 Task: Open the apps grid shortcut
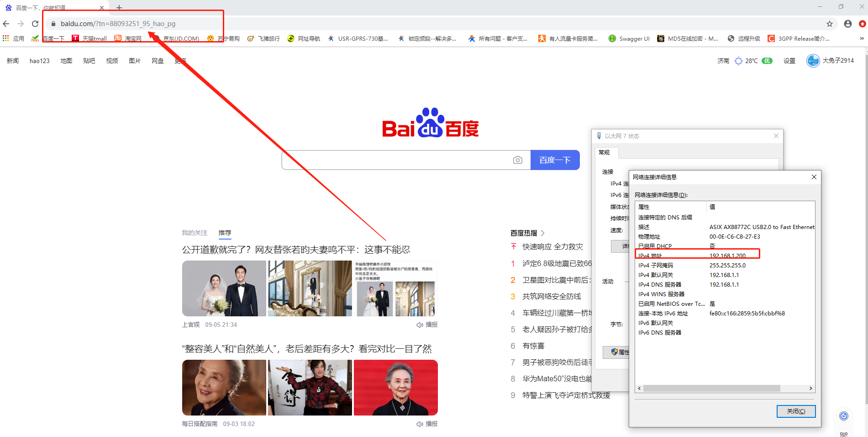[6, 38]
